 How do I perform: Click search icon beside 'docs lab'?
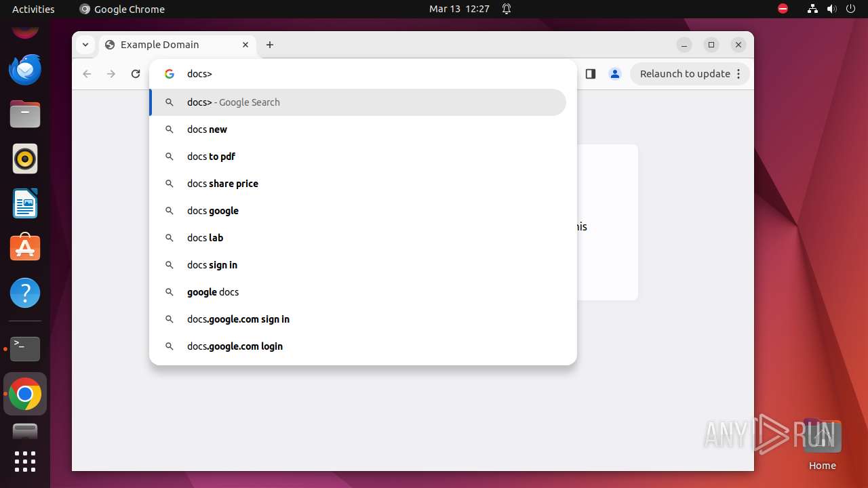pyautogui.click(x=170, y=238)
